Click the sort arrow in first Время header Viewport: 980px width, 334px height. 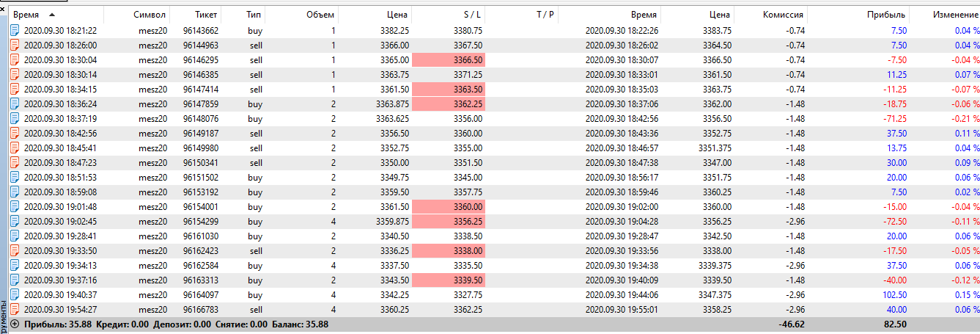(x=51, y=14)
